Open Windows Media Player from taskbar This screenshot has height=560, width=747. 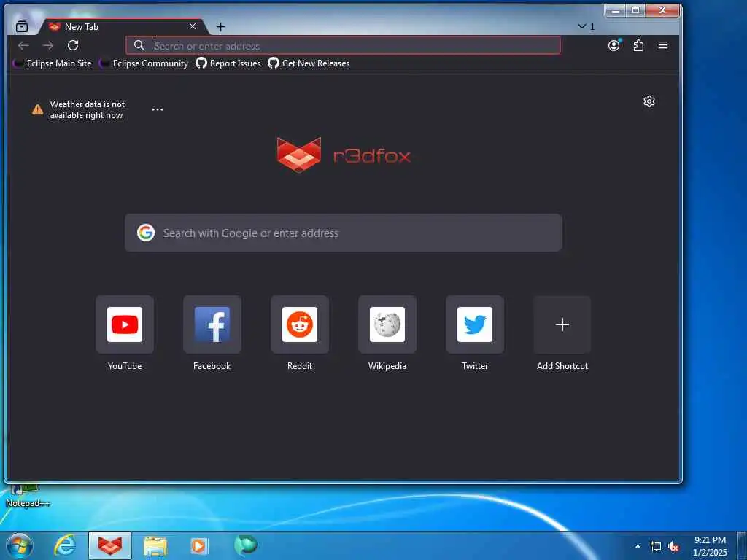pos(199,546)
